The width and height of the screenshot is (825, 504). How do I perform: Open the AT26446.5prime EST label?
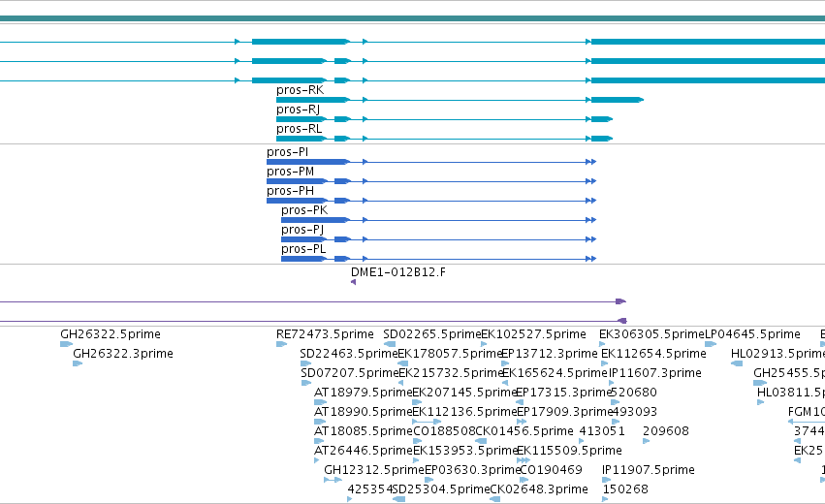pyautogui.click(x=363, y=452)
